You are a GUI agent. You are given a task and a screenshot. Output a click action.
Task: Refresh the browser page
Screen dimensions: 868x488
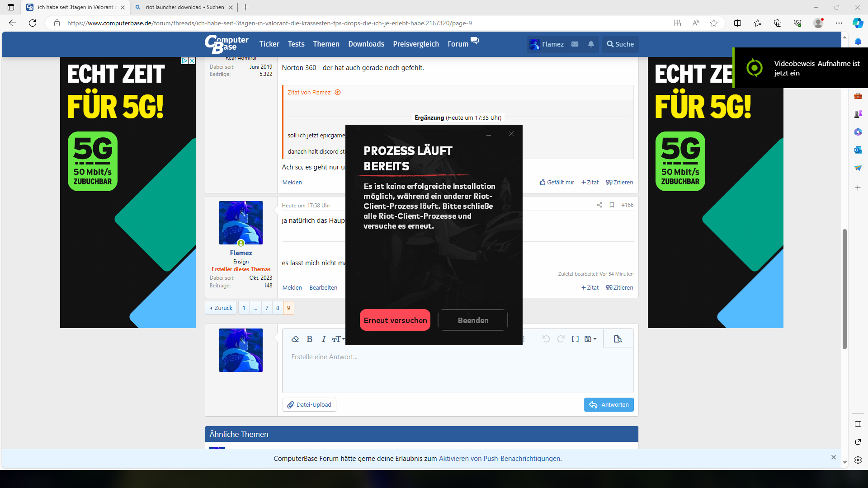(x=33, y=23)
